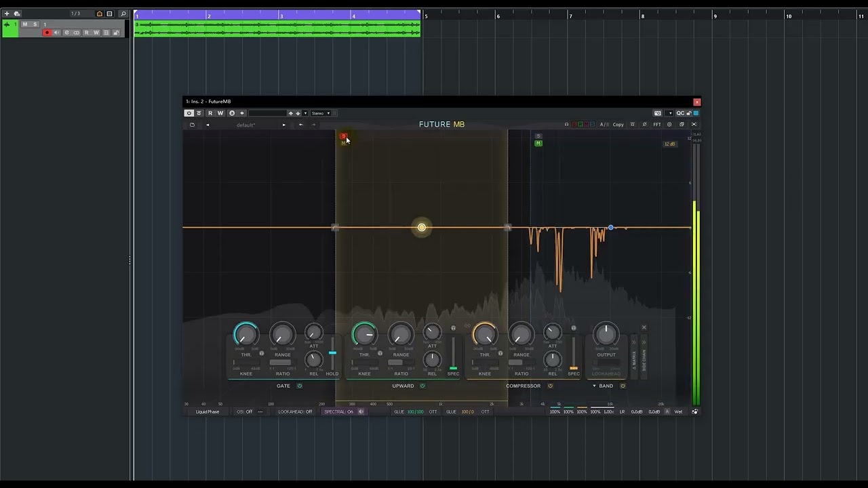Image resolution: width=868 pixels, height=488 pixels.
Task: Solo the middle yellow band S button
Action: (x=343, y=136)
